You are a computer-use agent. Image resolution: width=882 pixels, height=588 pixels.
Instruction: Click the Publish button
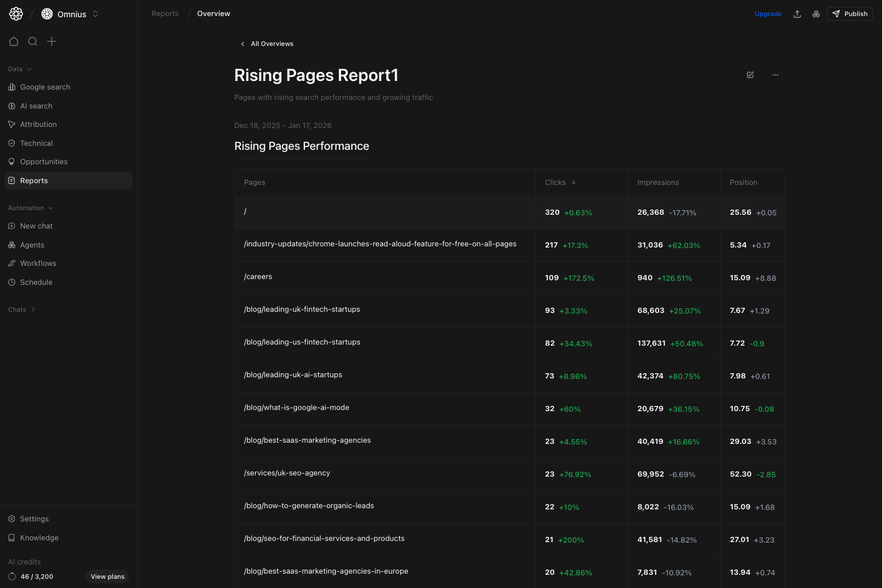[849, 14]
